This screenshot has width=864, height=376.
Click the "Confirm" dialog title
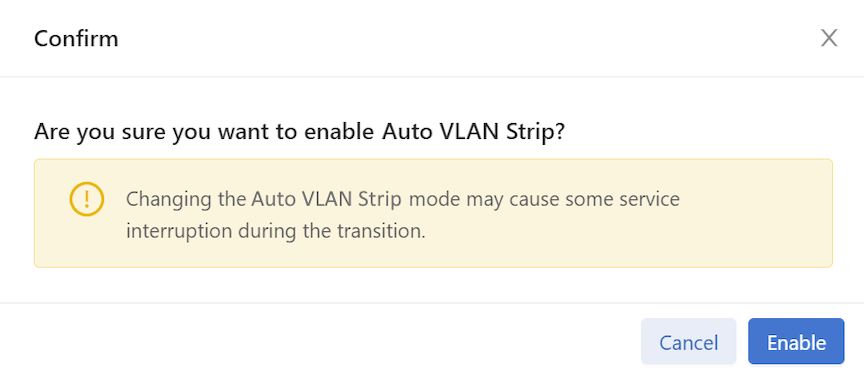pyautogui.click(x=76, y=39)
